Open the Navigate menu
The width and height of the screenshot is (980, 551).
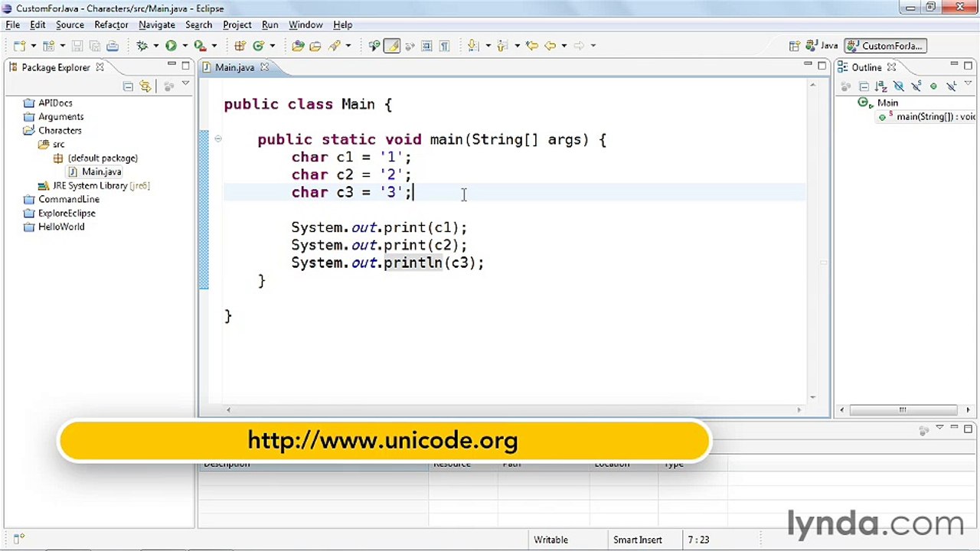[x=157, y=24]
